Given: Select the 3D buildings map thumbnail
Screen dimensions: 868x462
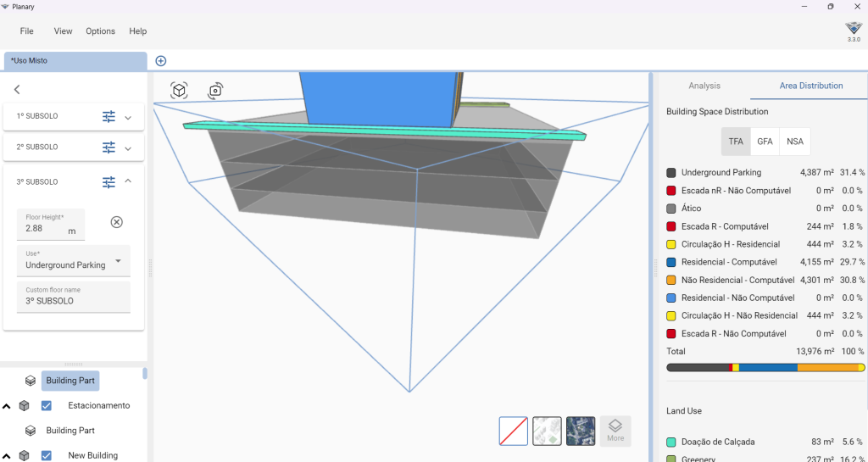Looking at the screenshot, I should coord(547,431).
